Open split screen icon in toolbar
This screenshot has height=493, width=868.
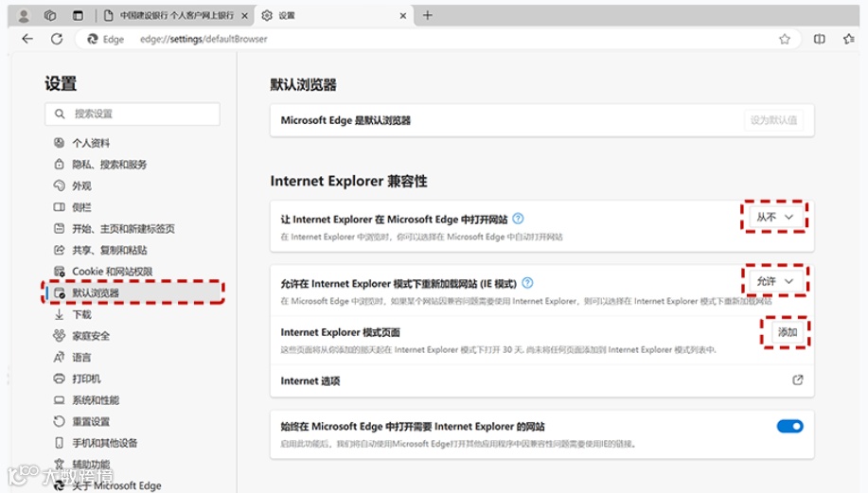click(x=820, y=39)
